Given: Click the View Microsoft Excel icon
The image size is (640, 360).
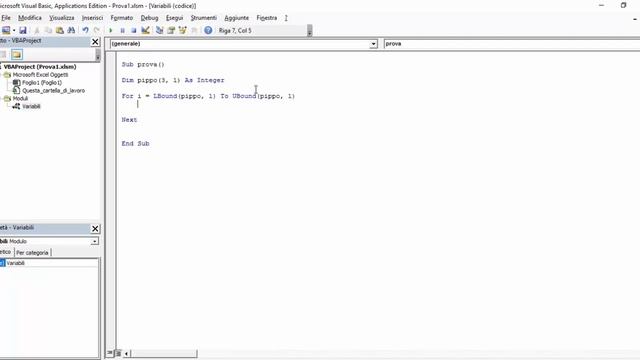Looking at the screenshot, I should 6,31.
